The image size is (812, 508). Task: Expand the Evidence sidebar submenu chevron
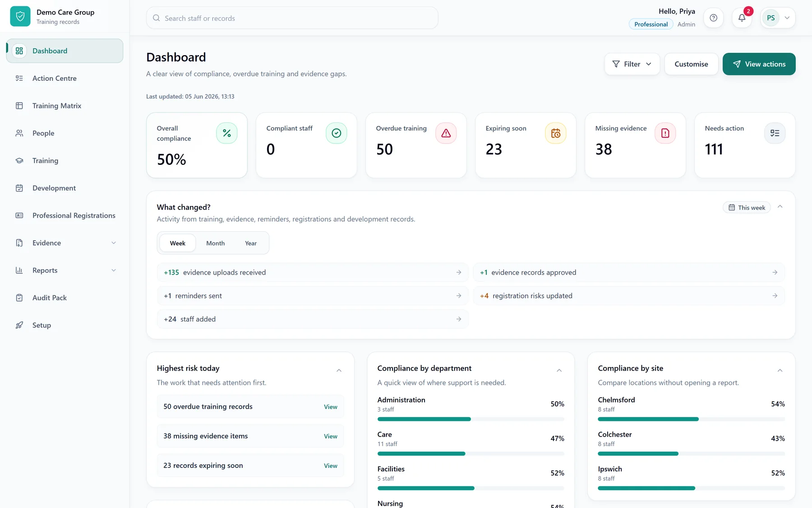pos(114,243)
